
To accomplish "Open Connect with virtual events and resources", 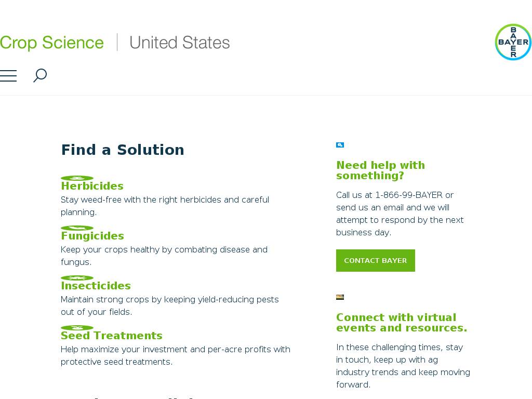I will coord(401,323).
